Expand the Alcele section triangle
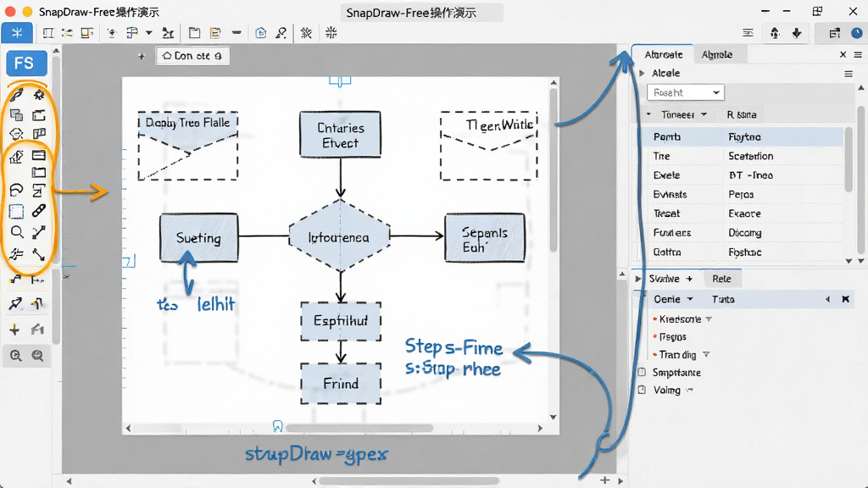868x488 pixels. point(642,73)
